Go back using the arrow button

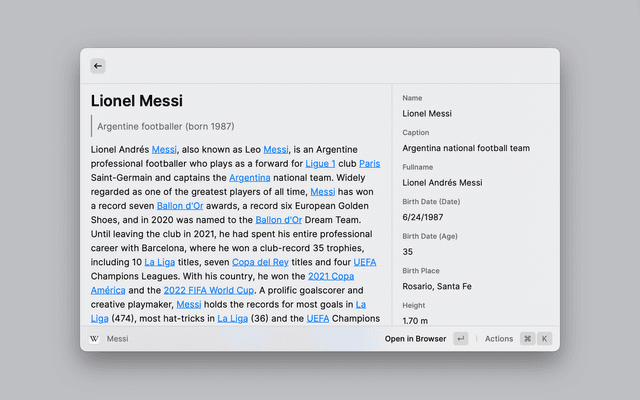pyautogui.click(x=98, y=66)
